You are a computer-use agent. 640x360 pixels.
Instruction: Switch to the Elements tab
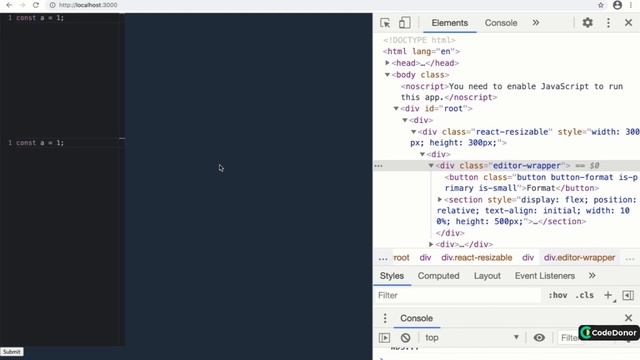(450, 23)
